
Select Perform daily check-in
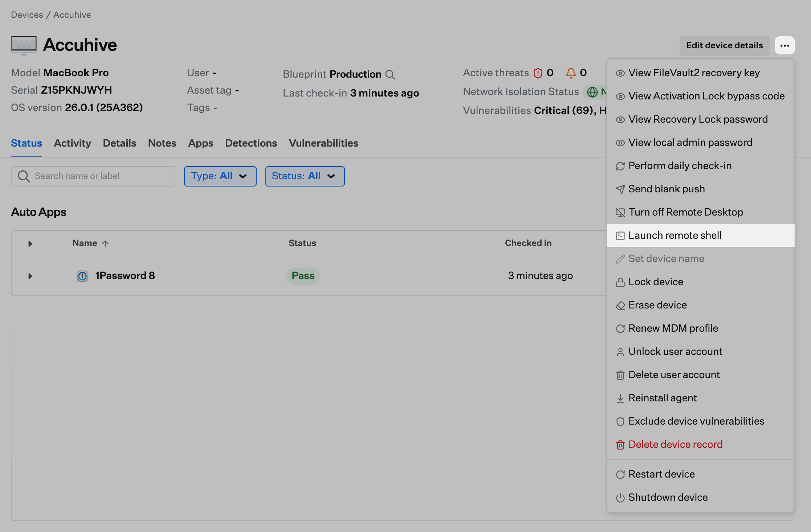[x=700, y=166]
